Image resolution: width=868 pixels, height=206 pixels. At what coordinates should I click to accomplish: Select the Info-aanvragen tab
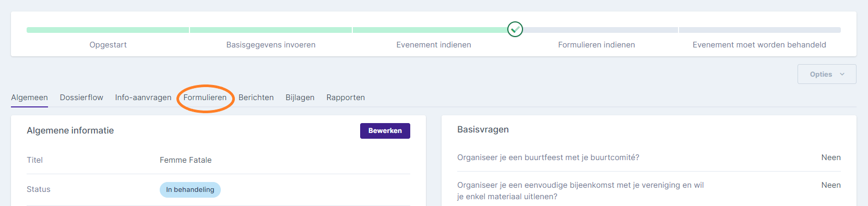(143, 98)
